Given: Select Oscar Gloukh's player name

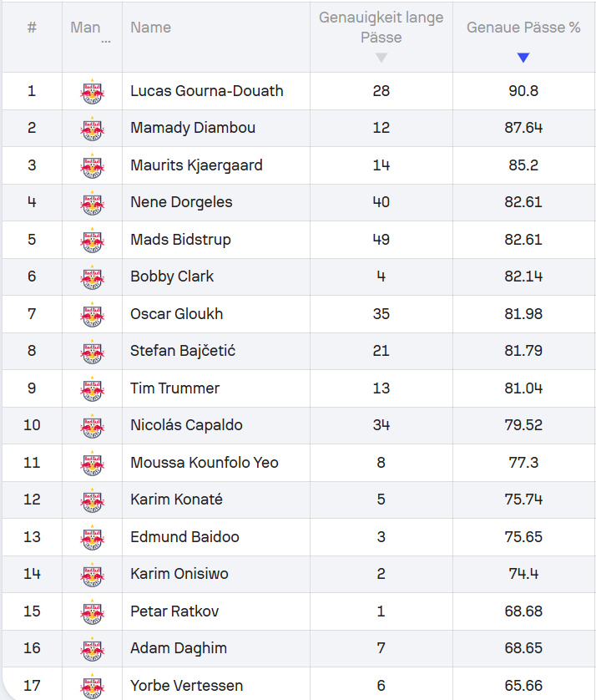Looking at the screenshot, I should click(x=177, y=314).
